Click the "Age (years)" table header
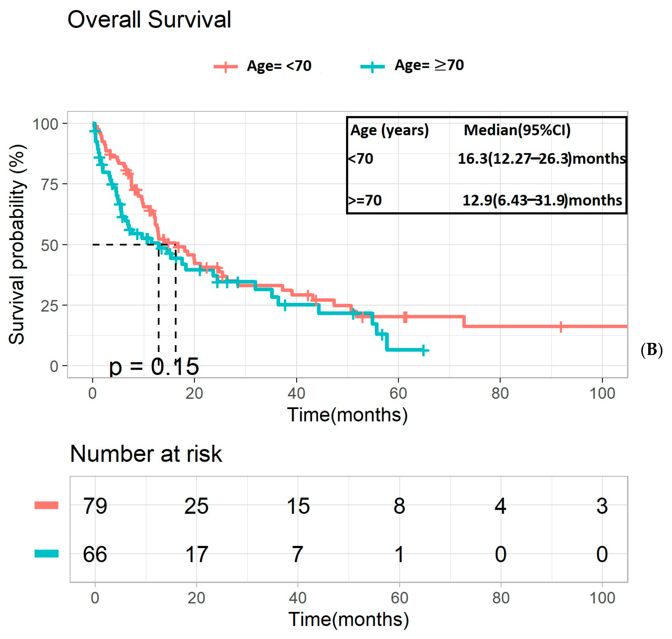 click(x=390, y=130)
